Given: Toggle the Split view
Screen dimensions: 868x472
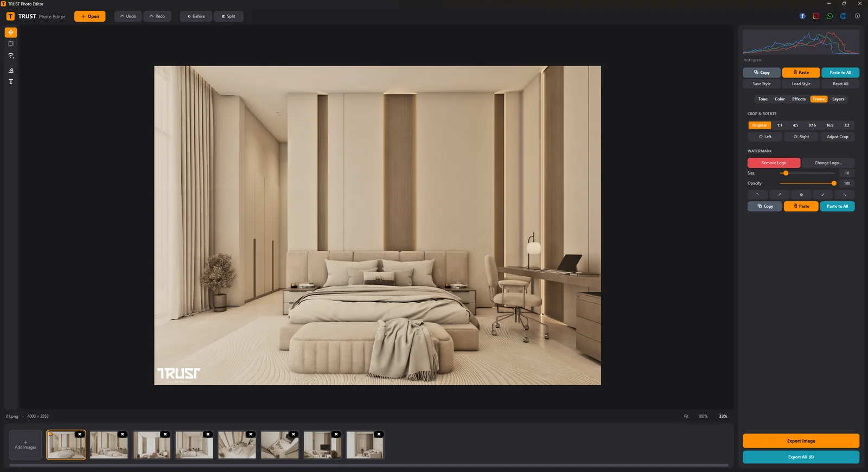Looking at the screenshot, I should point(228,16).
